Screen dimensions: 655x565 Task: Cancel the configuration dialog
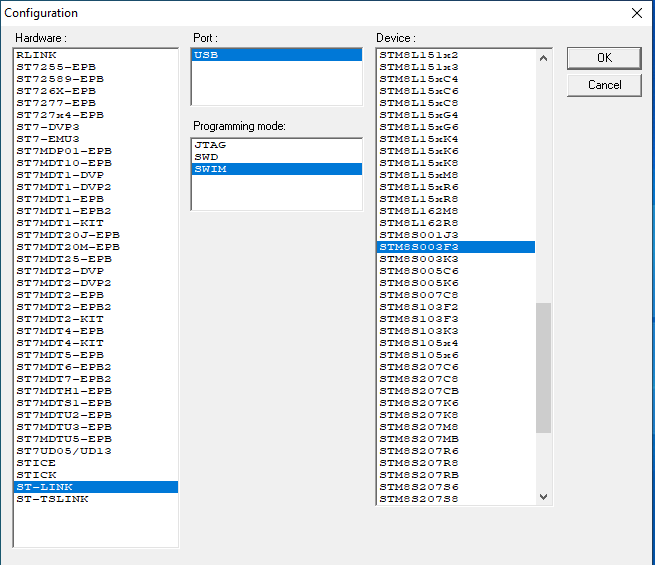tap(604, 85)
